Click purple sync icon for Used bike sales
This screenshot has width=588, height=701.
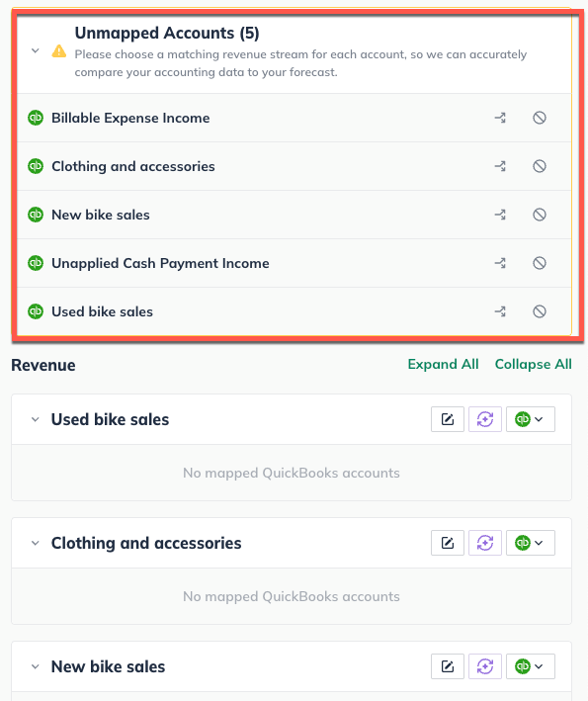485,419
